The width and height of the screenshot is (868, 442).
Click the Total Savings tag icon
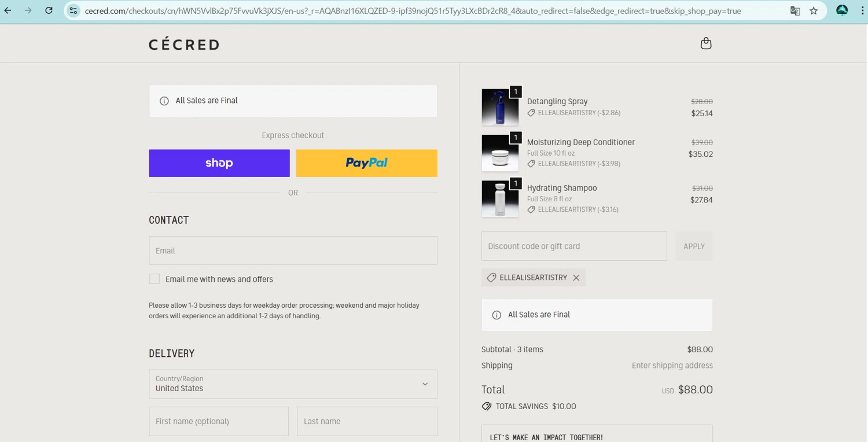tap(487, 406)
